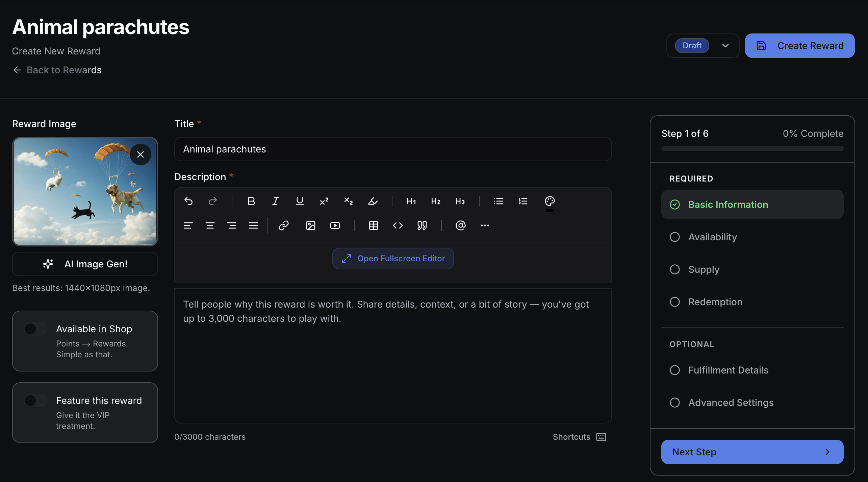Expand more formatting options (ellipsis)
868x482 pixels.
tap(485, 225)
